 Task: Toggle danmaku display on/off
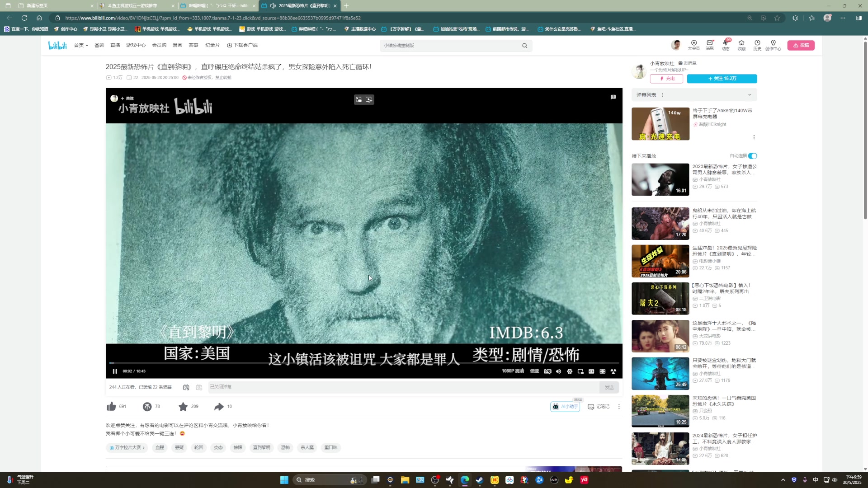186,387
